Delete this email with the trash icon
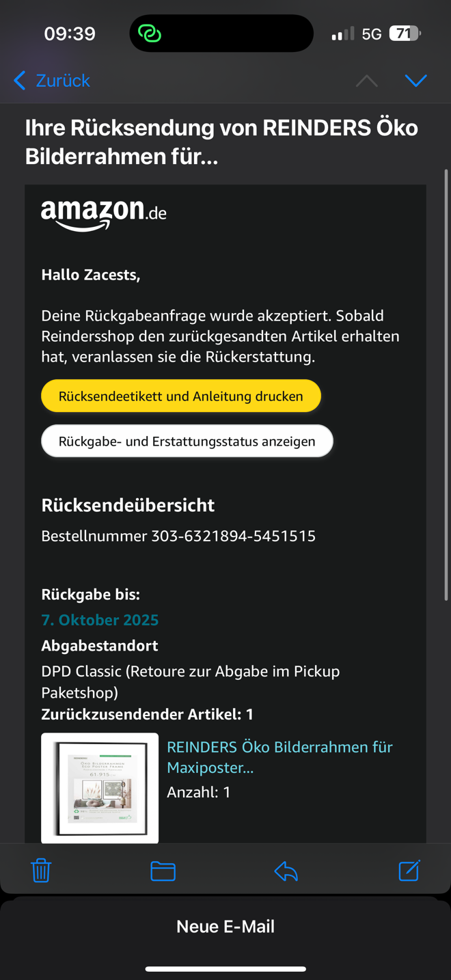This screenshot has height=980, width=451. [x=41, y=871]
